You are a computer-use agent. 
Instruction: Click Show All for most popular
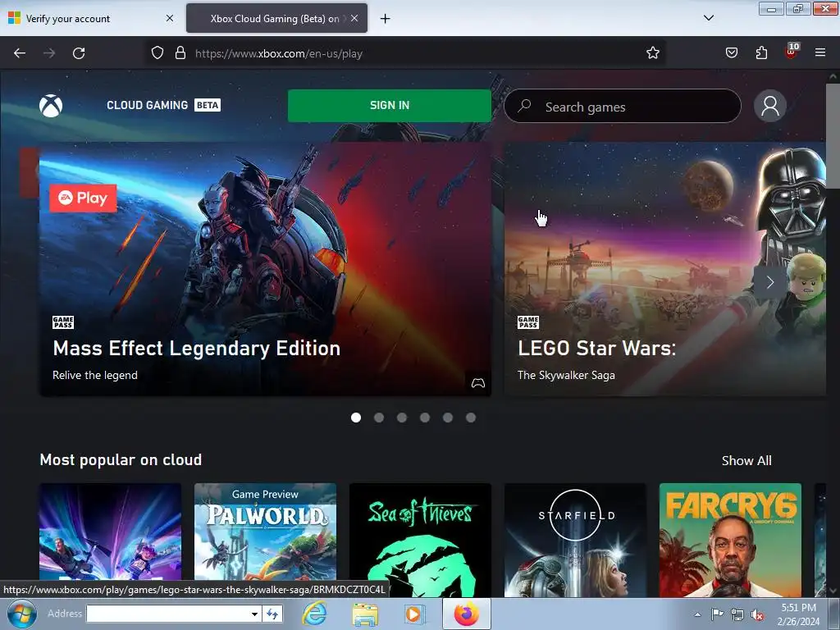pos(746,461)
